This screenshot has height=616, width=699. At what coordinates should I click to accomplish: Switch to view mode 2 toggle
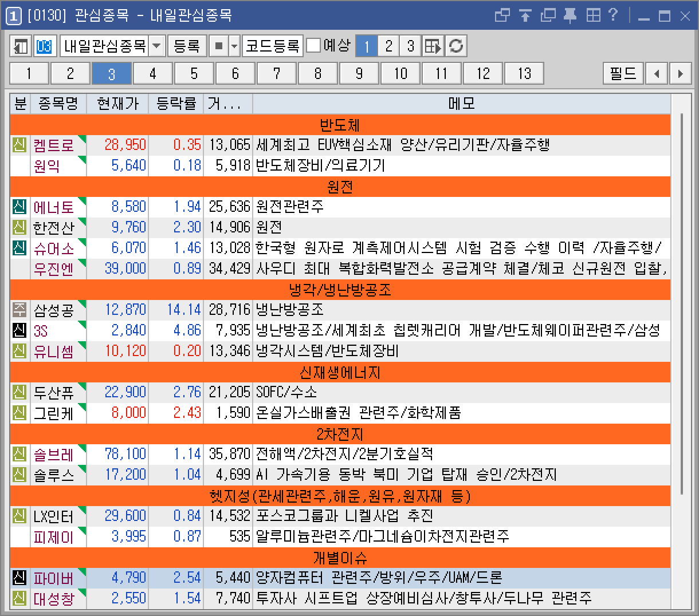pos(388,46)
